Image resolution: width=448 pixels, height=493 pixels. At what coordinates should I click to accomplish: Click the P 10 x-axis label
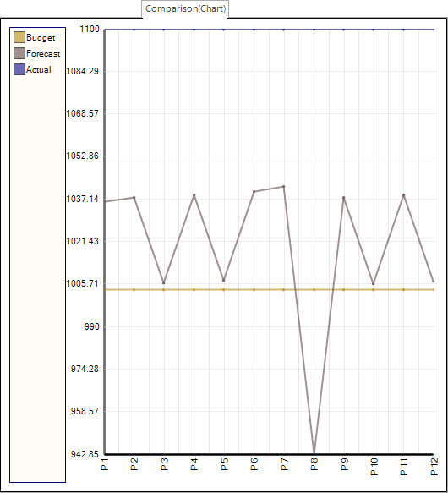[x=374, y=467]
